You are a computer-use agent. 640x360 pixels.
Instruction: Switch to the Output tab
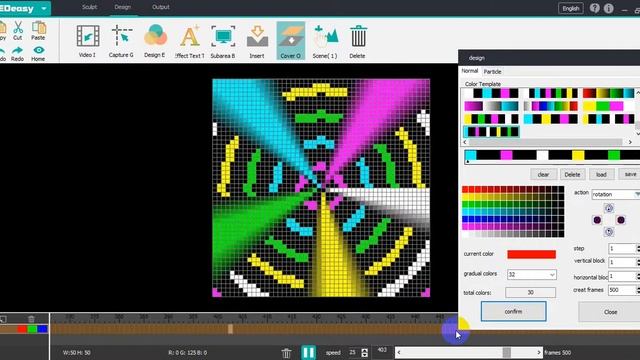160,7
